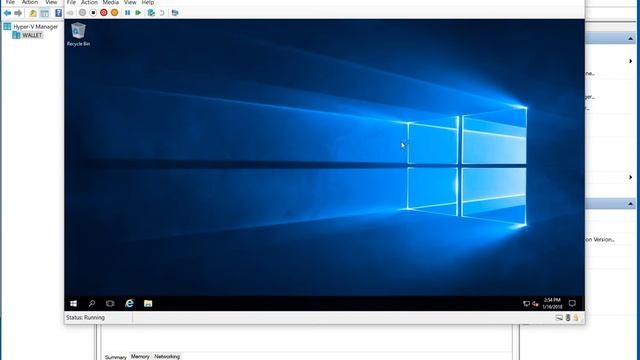Open Action menu of Hyper-V Manager window
This screenshot has width=640, height=360.
click(x=30, y=2)
